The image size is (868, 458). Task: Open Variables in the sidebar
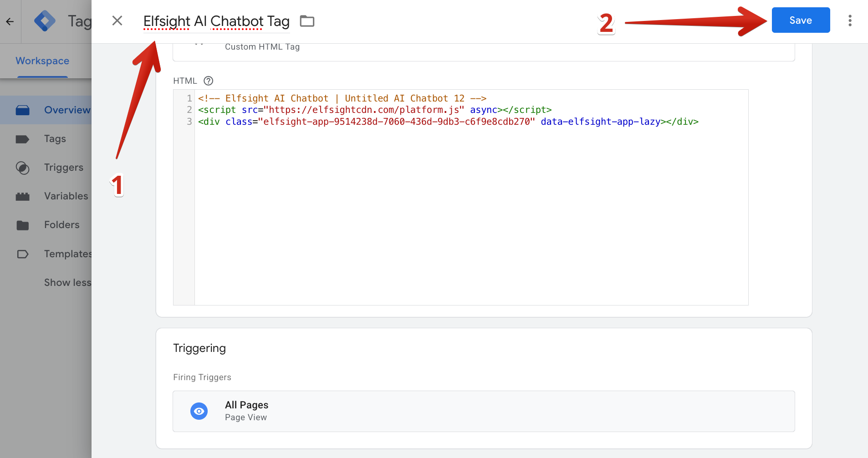click(x=46, y=196)
